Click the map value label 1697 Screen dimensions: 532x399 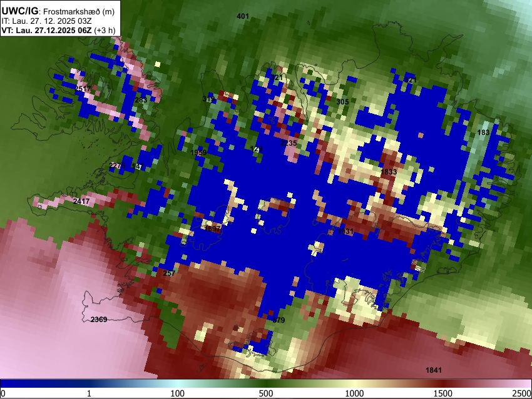(x=213, y=229)
